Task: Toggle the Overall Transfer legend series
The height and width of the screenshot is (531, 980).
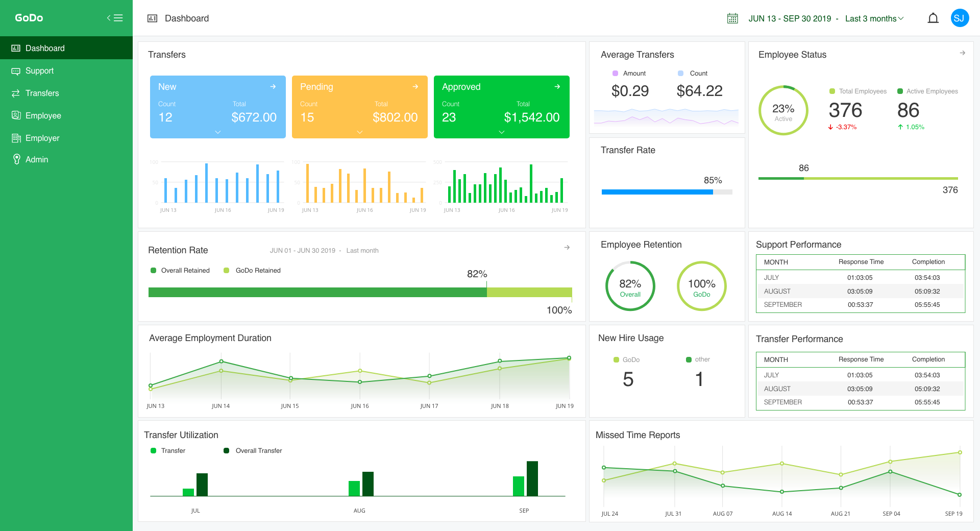Action: pyautogui.click(x=253, y=451)
